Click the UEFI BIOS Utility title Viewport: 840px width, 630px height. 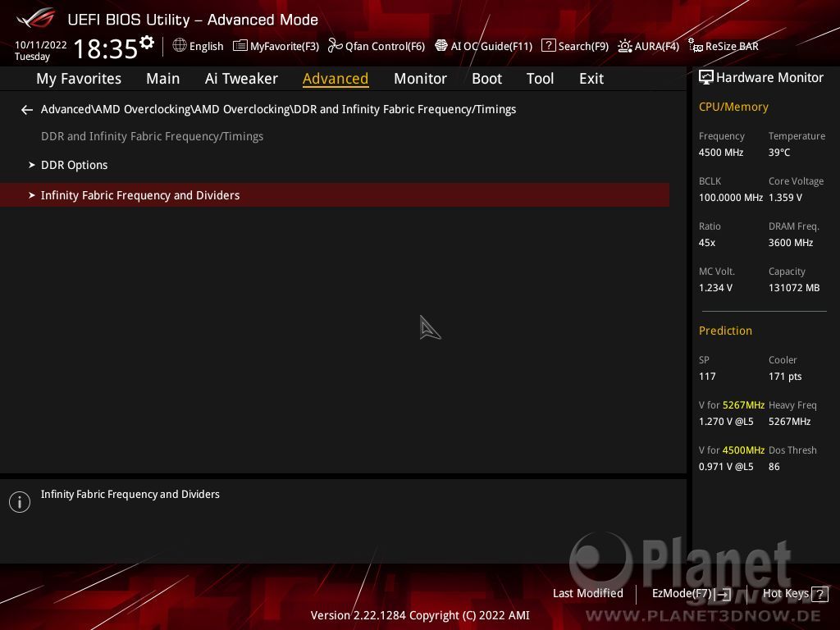[x=193, y=20]
